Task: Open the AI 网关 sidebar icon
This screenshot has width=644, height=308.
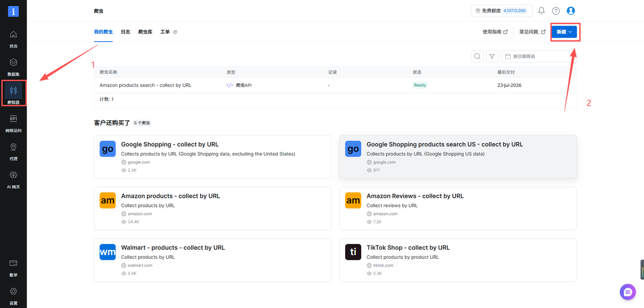Action: click(13, 175)
